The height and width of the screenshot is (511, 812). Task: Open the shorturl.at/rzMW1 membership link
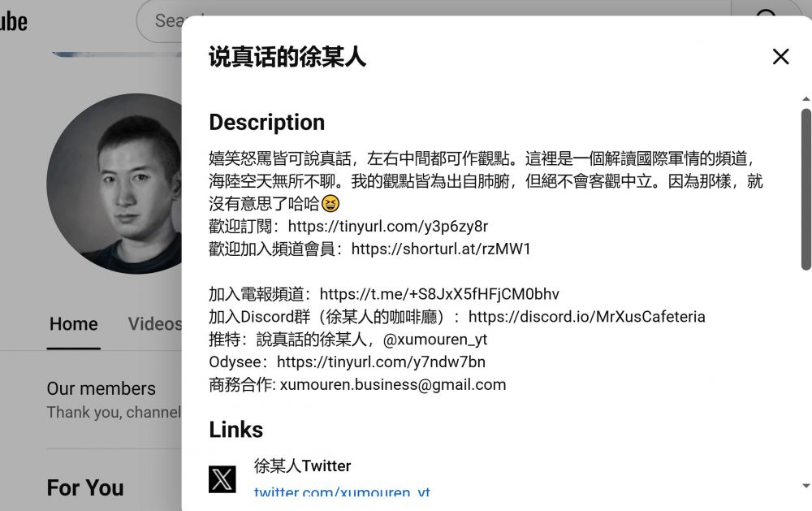tap(441, 249)
